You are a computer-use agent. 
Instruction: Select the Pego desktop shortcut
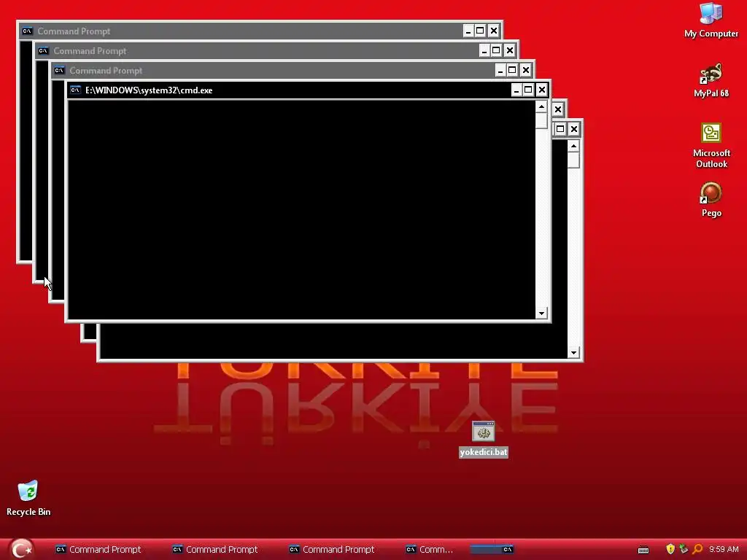pos(711,200)
